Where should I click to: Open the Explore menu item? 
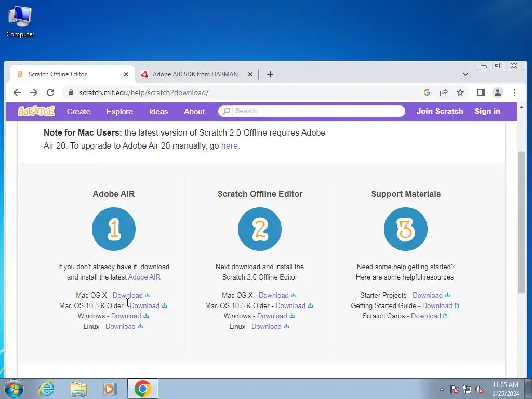coord(119,112)
